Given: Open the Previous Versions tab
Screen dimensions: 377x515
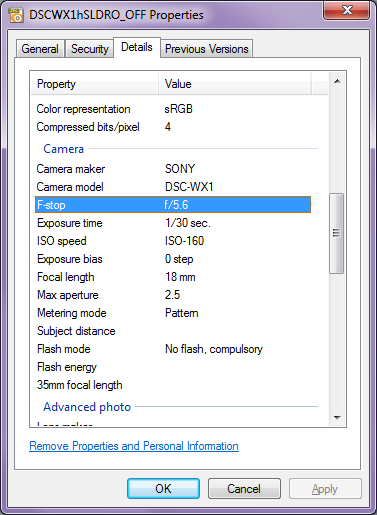Looking at the screenshot, I should [207, 49].
